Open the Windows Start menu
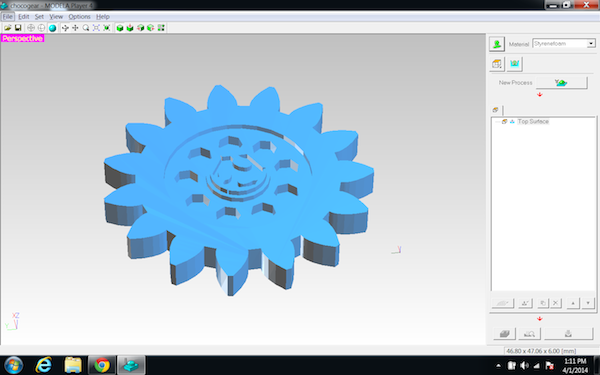The height and width of the screenshot is (375, 600). (13, 365)
